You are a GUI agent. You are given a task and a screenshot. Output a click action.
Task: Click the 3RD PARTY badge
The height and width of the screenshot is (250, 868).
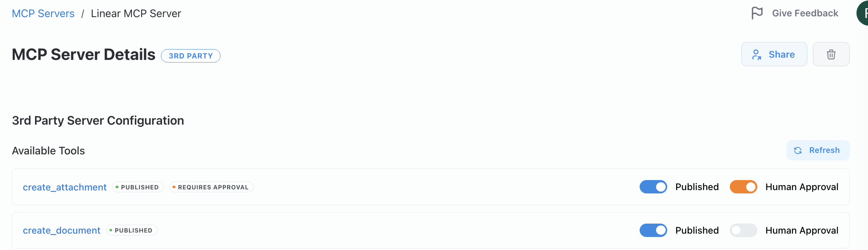click(191, 56)
